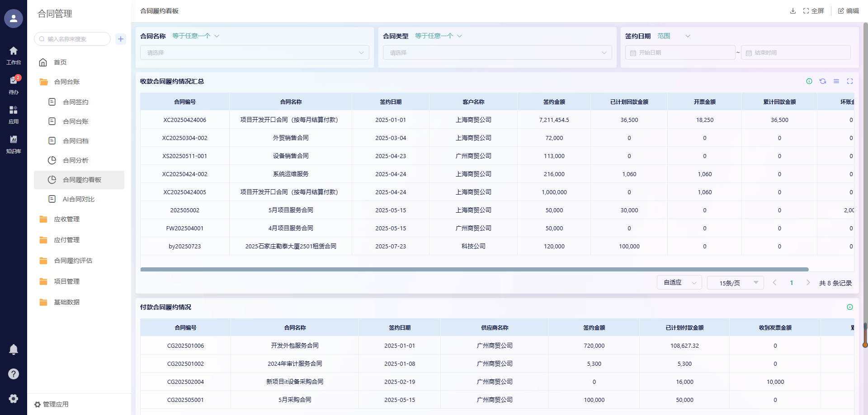The image size is (868, 415).
Task: Open AI合同对比 menu item
Action: click(x=78, y=199)
